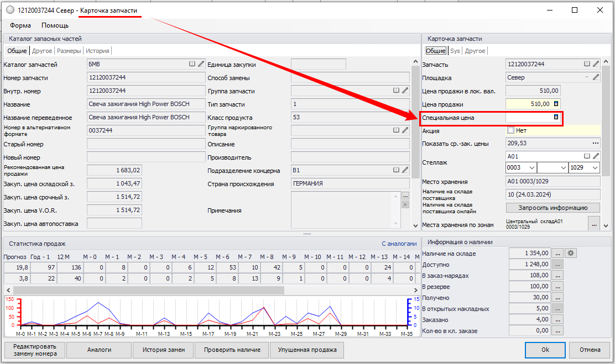Click the edit pencil in the Запчасть field
Image resolution: width=615 pixels, height=364 pixels.
pyautogui.click(x=596, y=64)
